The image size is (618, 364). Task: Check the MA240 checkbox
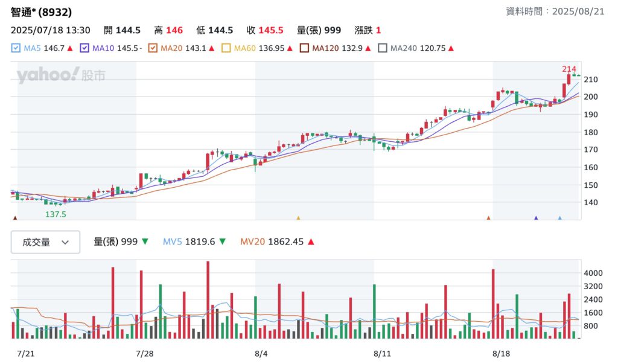(x=383, y=48)
